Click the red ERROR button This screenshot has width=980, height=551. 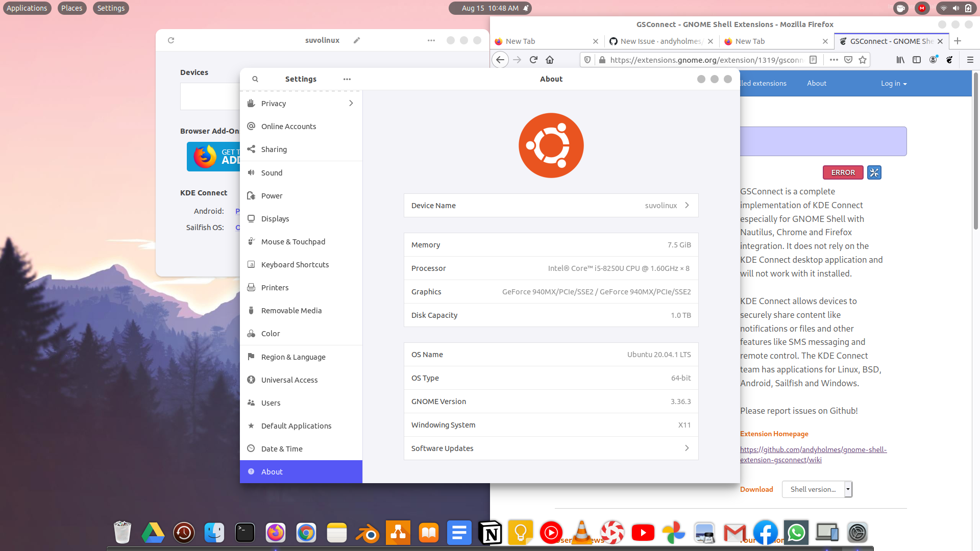pyautogui.click(x=843, y=172)
